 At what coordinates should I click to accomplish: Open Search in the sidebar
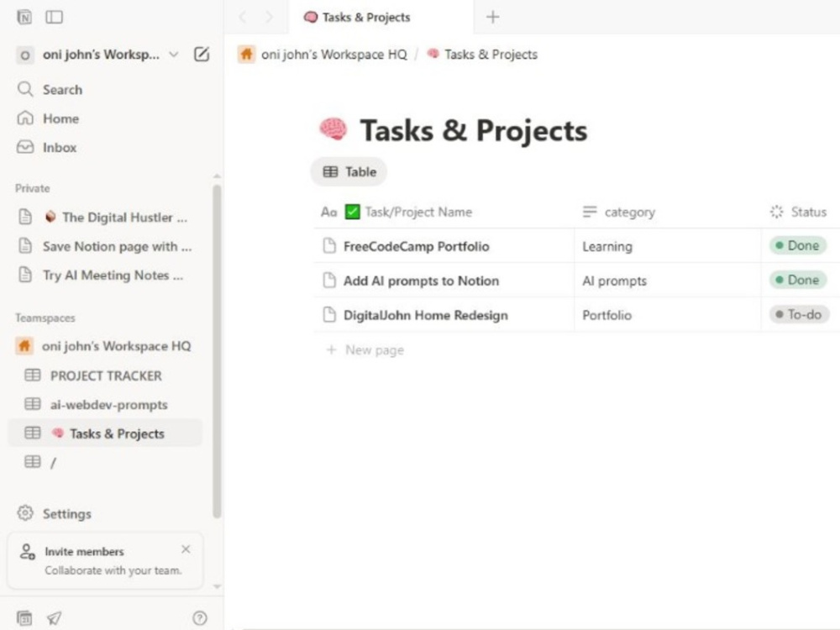(x=63, y=90)
